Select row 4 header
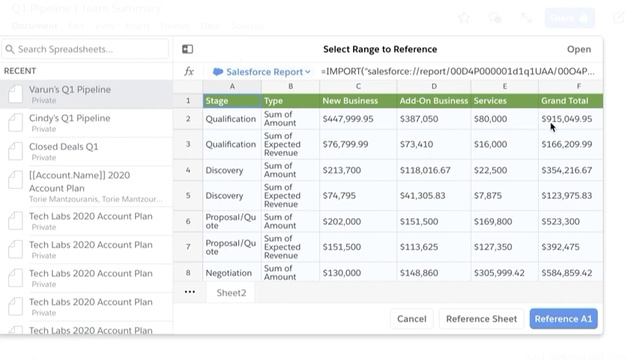640x360 pixels. (x=188, y=170)
